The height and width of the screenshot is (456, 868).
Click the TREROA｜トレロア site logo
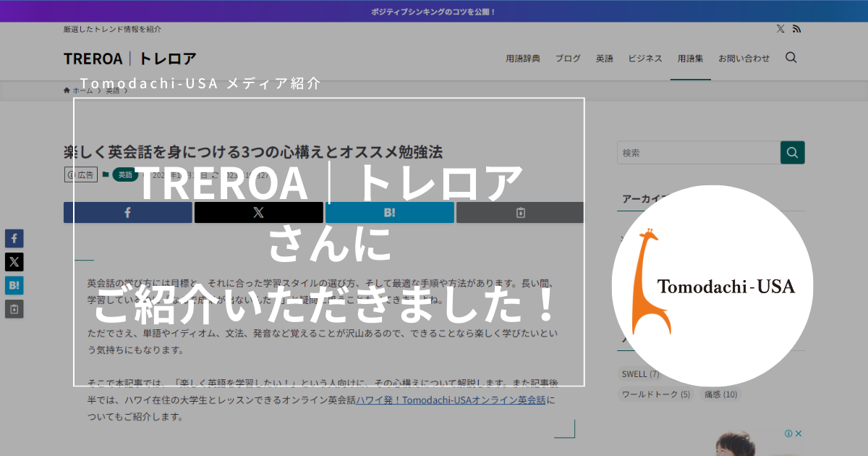point(130,59)
